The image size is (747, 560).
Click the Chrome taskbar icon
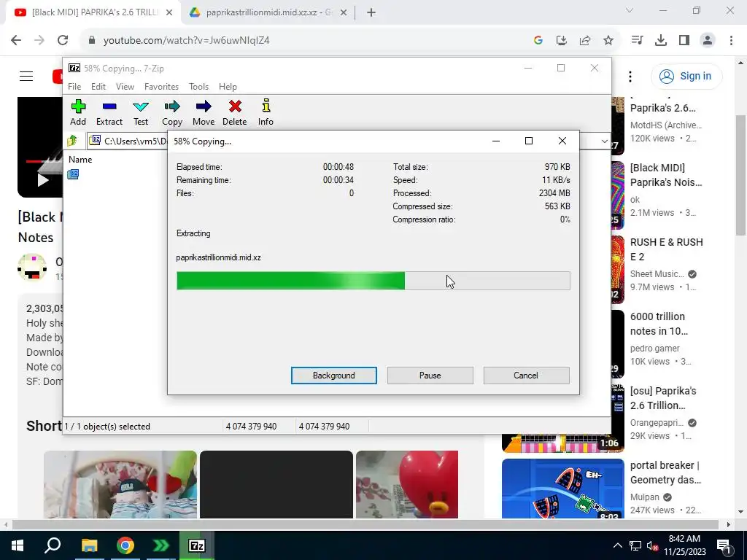pos(125,545)
